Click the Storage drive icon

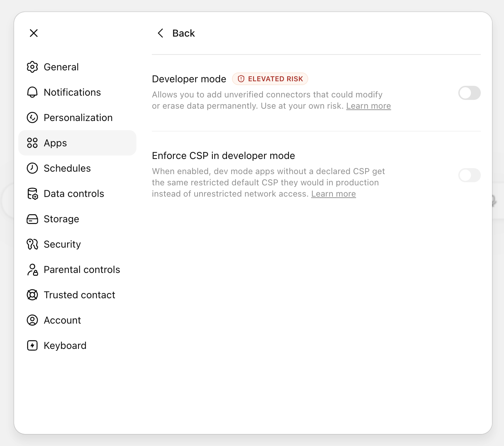click(32, 219)
